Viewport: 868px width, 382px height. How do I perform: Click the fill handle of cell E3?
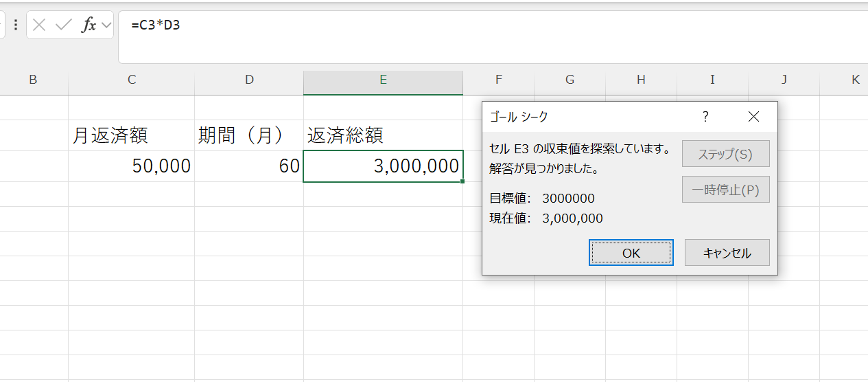point(463,181)
